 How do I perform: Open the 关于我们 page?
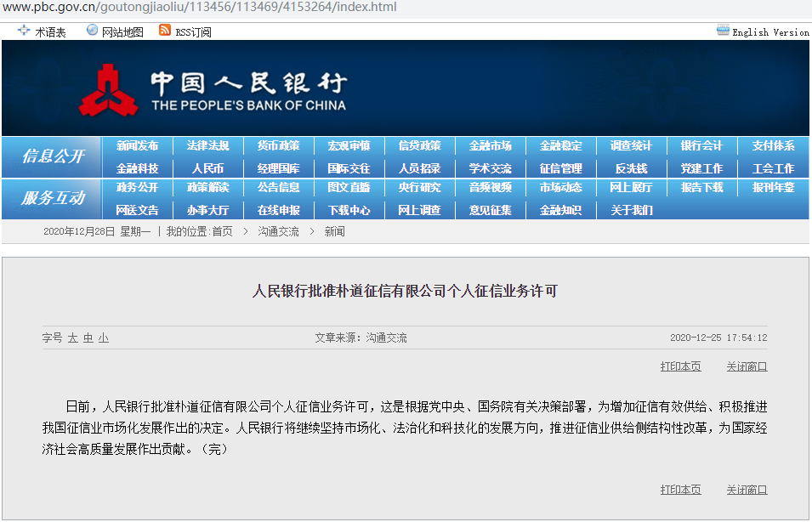pos(631,210)
